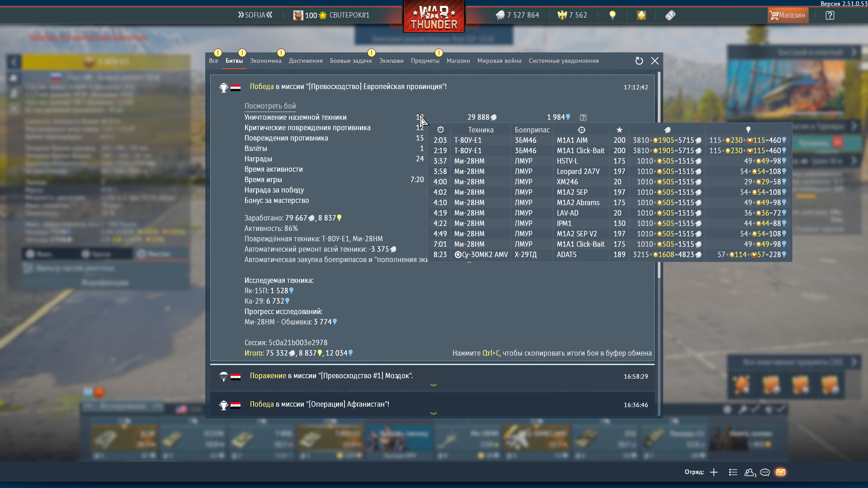
Task: Open the friends contacts icon
Action: click(x=750, y=472)
